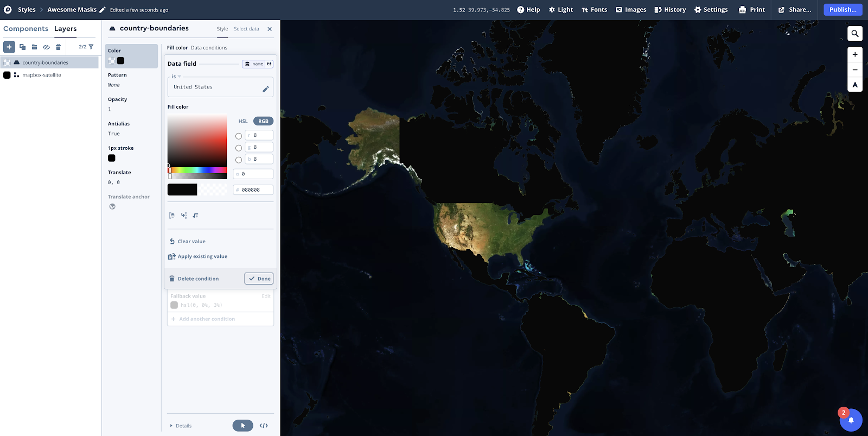This screenshot has height=436, width=868.
Task: Open the 2/2 layer filter
Action: pyautogui.click(x=86, y=47)
